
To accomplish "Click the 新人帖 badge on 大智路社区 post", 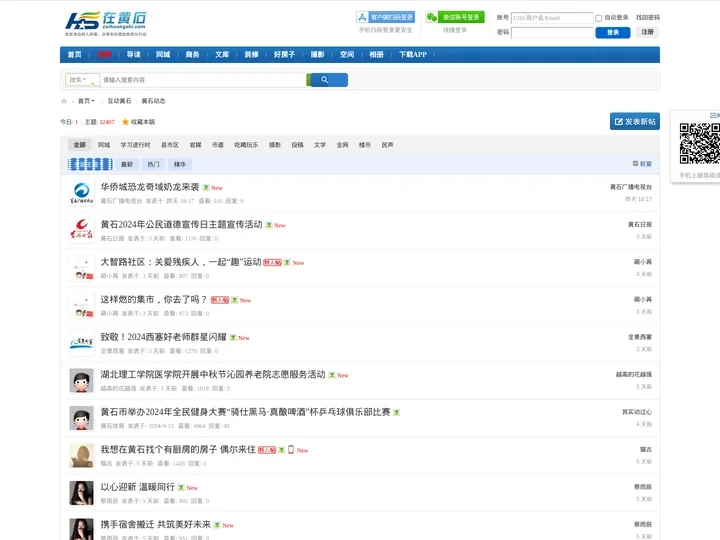I will tap(272, 263).
